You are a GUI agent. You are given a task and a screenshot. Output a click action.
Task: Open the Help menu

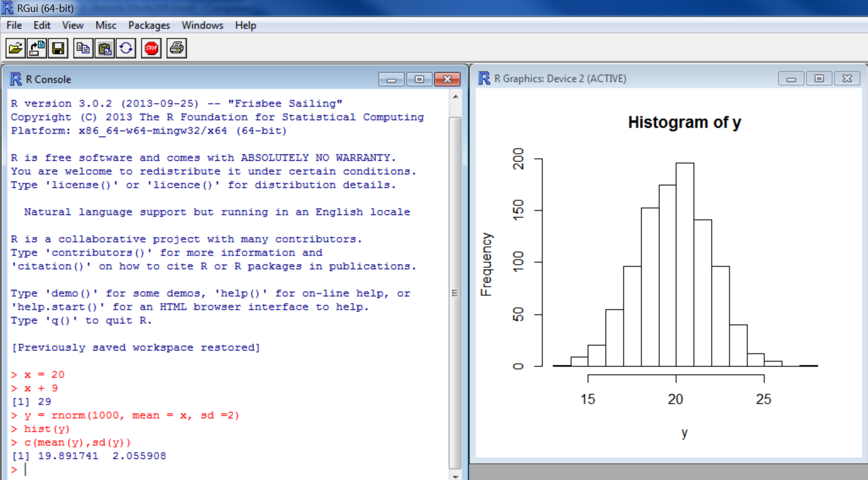tap(245, 25)
